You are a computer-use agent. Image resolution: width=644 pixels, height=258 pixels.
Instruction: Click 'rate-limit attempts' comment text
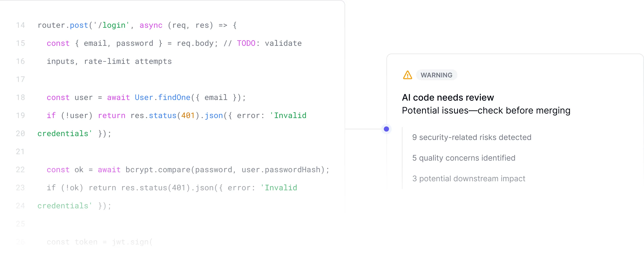128,61
